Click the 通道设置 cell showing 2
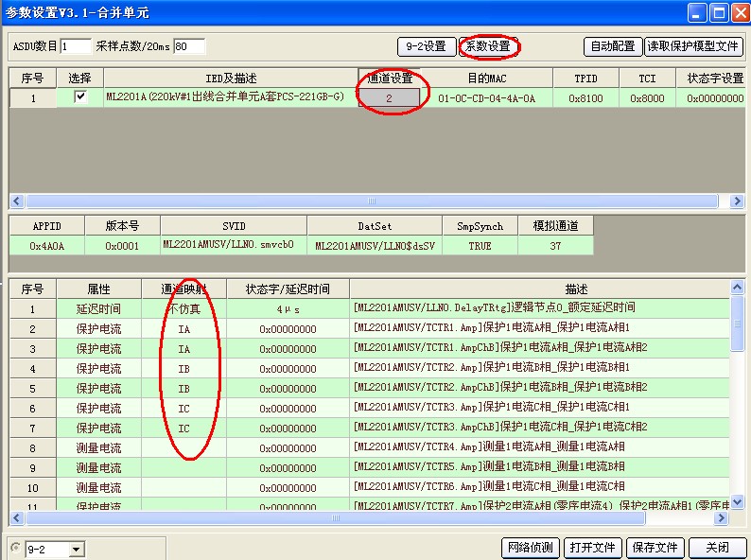 [390, 97]
